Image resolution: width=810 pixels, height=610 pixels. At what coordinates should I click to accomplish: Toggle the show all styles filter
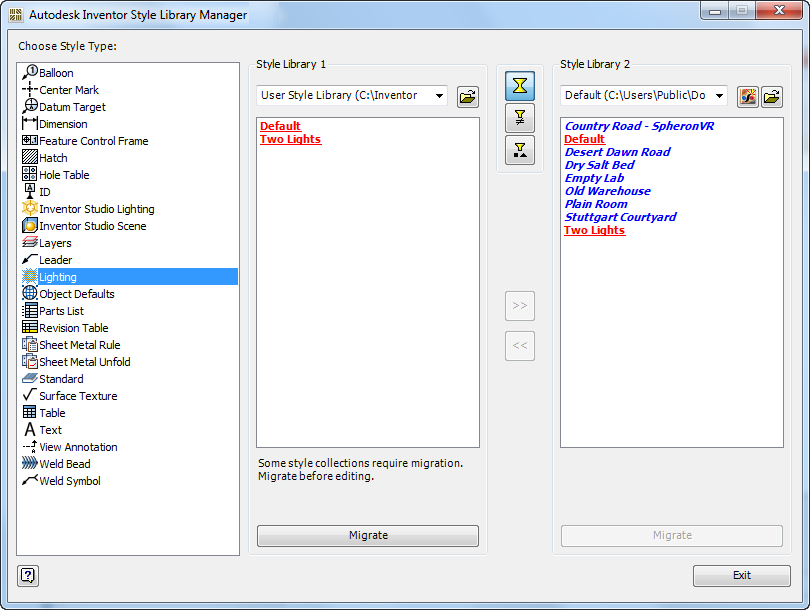(x=520, y=86)
